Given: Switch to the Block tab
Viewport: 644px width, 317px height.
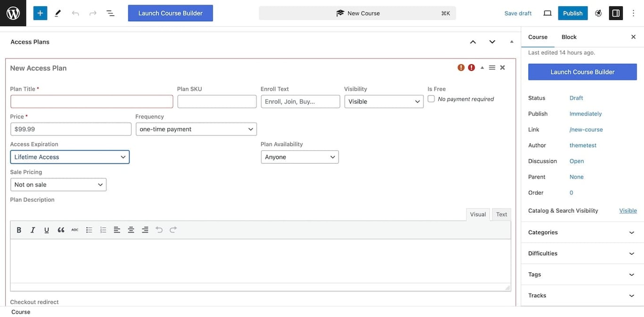Looking at the screenshot, I should pos(569,36).
